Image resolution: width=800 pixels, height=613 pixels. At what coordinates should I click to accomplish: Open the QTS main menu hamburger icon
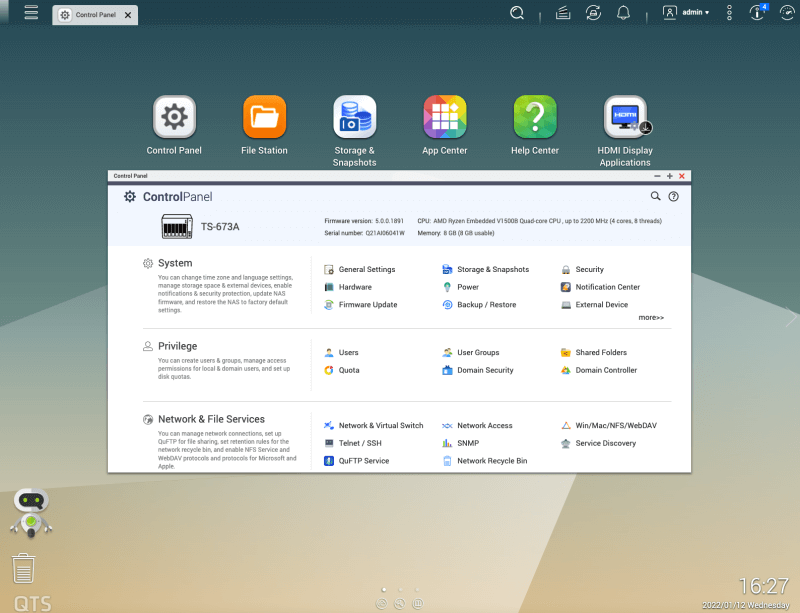(x=31, y=12)
